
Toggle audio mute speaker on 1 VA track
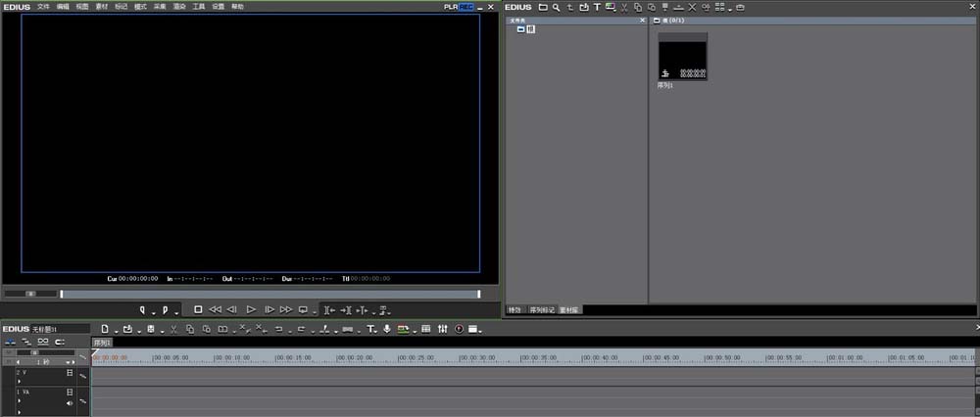click(70, 402)
